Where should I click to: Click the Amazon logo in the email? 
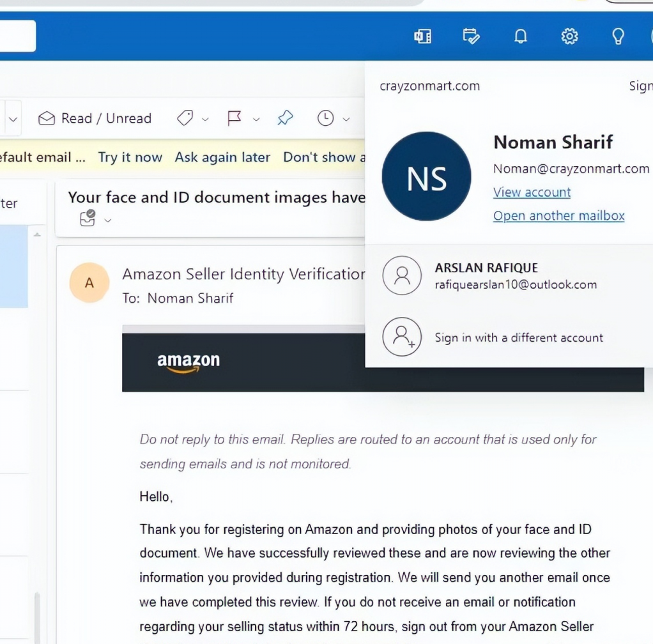pyautogui.click(x=188, y=362)
